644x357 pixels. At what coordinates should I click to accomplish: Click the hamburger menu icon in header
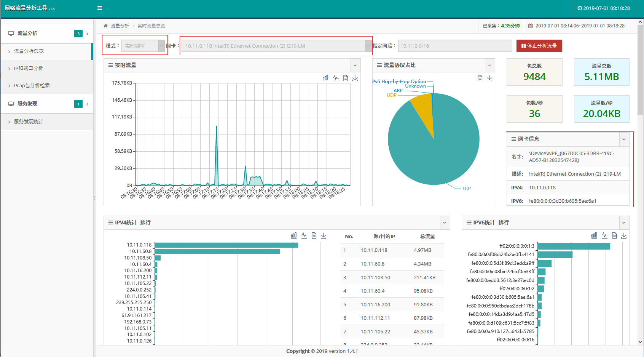pyautogui.click(x=100, y=8)
